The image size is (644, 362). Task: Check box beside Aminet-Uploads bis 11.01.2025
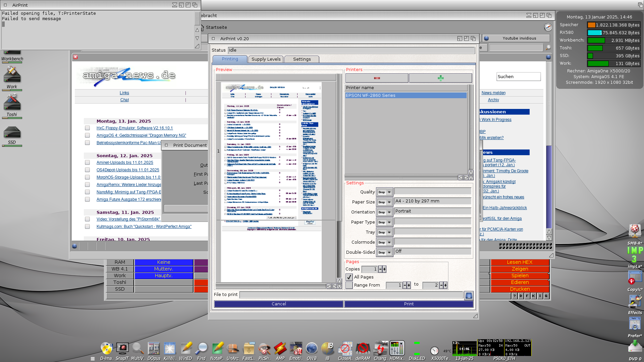click(87, 163)
